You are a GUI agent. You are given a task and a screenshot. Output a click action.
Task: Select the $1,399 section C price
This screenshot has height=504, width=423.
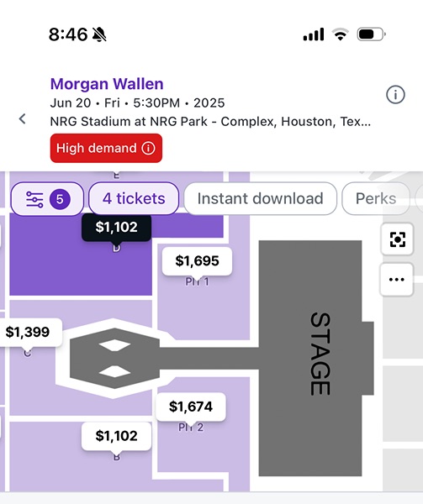tap(28, 332)
